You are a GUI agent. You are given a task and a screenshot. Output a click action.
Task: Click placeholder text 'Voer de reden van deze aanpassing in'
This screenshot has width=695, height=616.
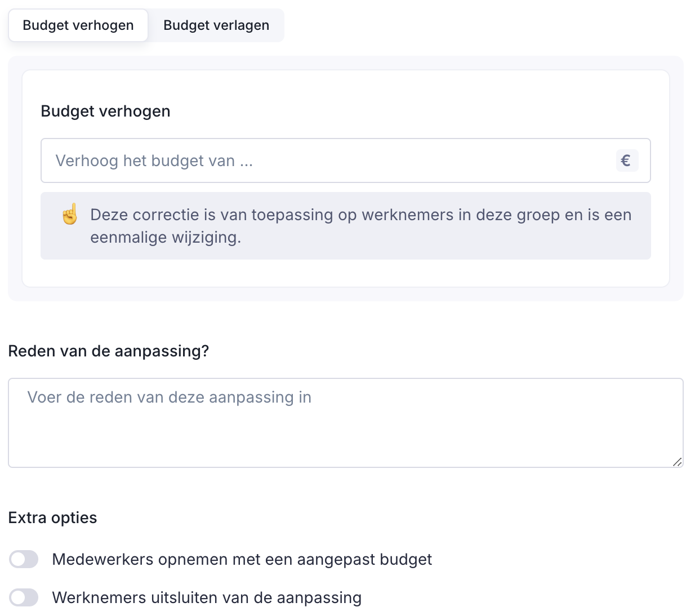[169, 398]
